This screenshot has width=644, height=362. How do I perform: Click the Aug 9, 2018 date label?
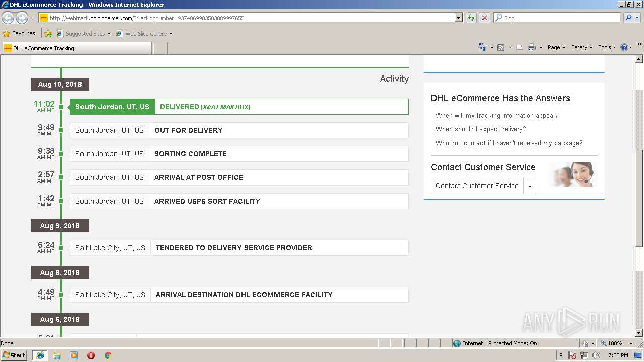(60, 226)
